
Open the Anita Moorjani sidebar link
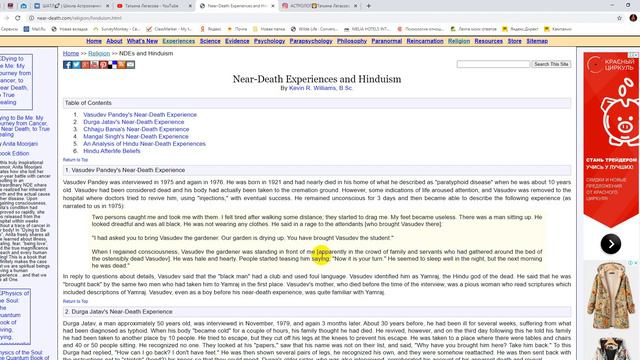click(x=20, y=144)
